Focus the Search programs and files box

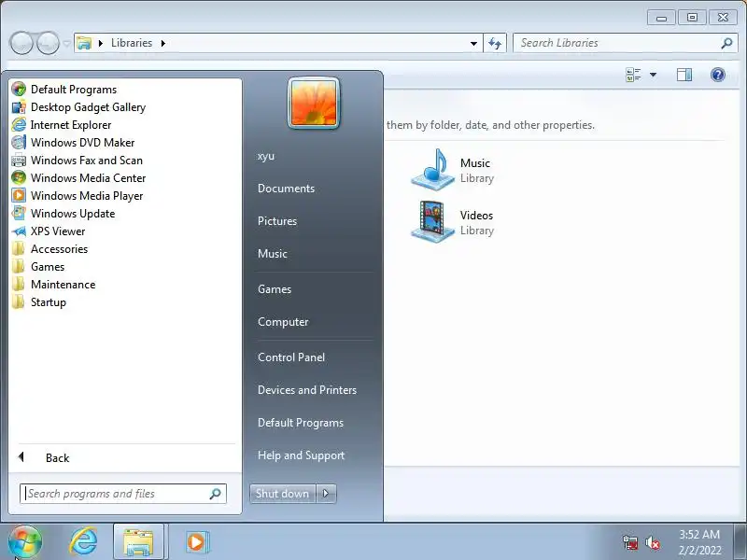click(x=123, y=494)
